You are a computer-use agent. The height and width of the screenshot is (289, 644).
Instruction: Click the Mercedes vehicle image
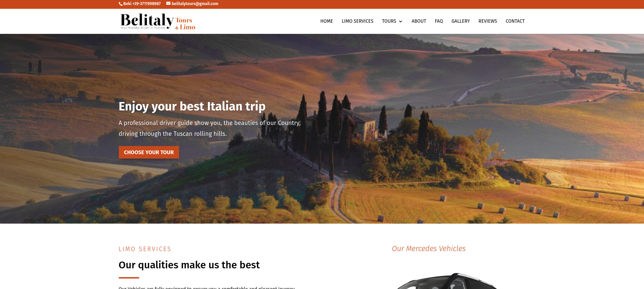tap(447, 281)
